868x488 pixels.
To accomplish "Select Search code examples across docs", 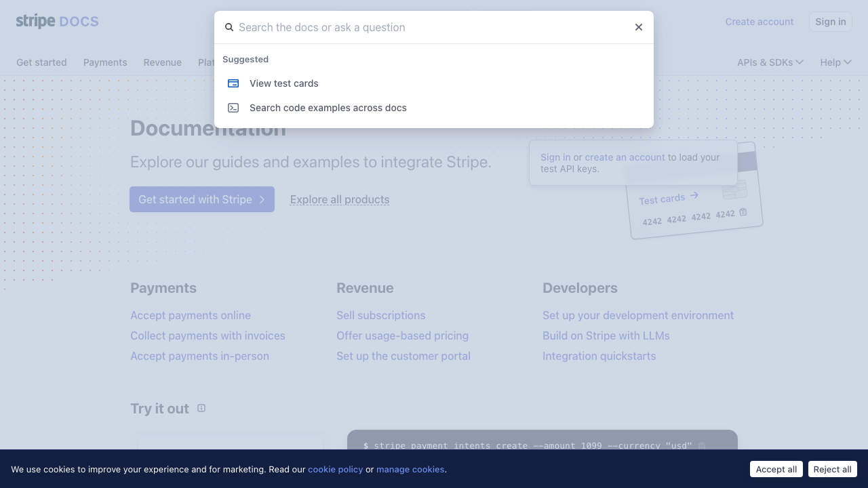I will (x=434, y=108).
